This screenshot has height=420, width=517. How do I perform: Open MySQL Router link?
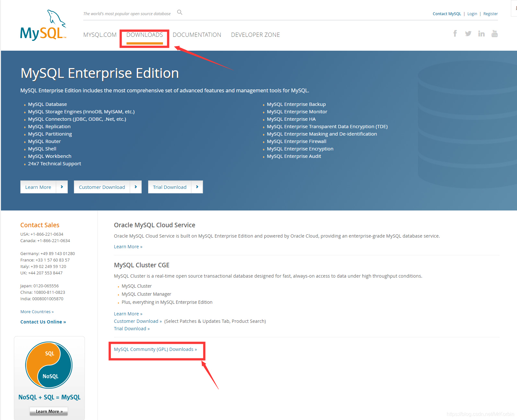[x=45, y=141]
